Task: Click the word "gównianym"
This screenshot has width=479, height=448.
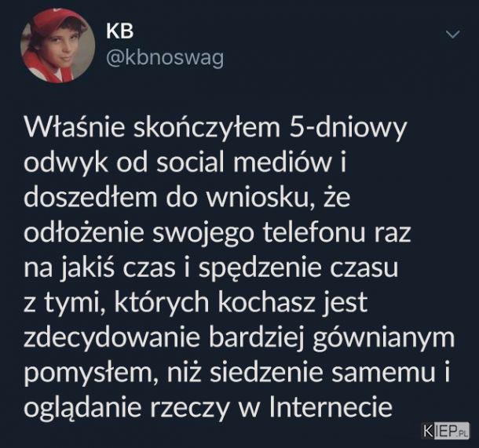Action: tap(384, 339)
